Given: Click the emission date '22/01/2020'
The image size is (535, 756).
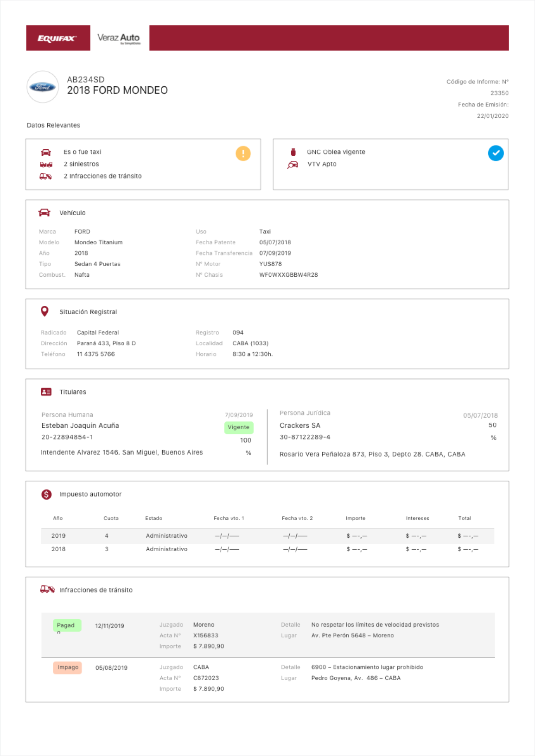Looking at the screenshot, I should click(493, 116).
